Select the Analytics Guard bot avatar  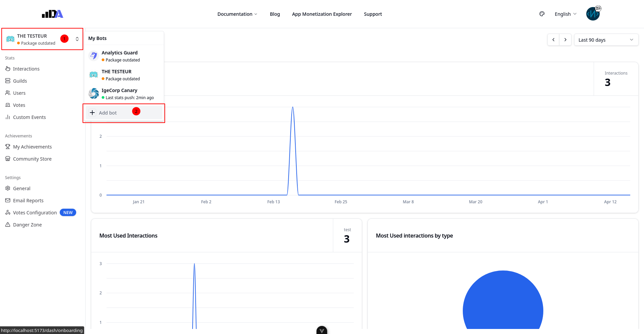pos(94,56)
